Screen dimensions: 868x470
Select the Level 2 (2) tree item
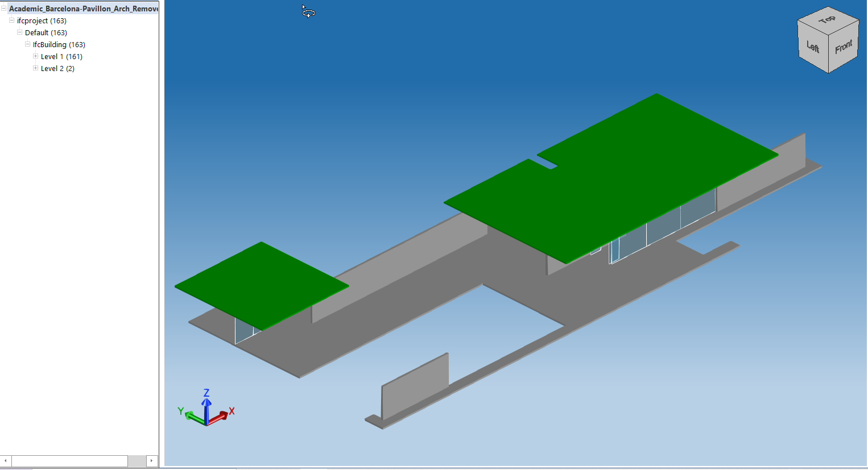coord(57,68)
